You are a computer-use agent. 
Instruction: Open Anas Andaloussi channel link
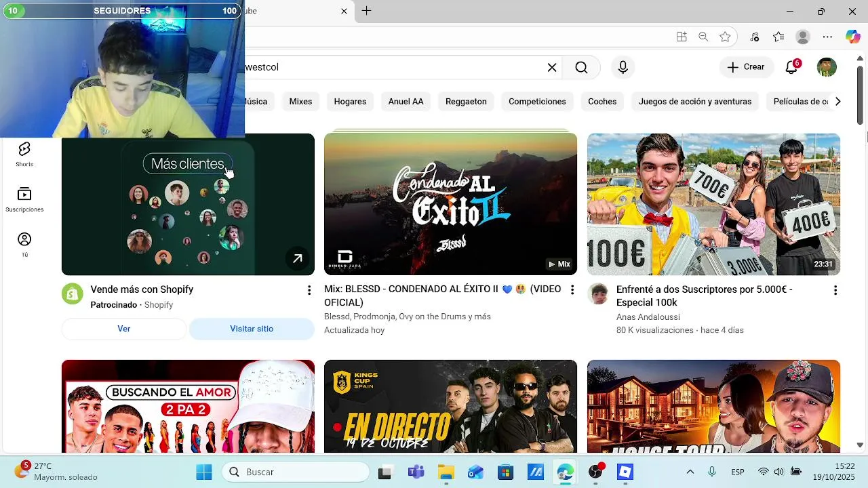tap(648, 317)
